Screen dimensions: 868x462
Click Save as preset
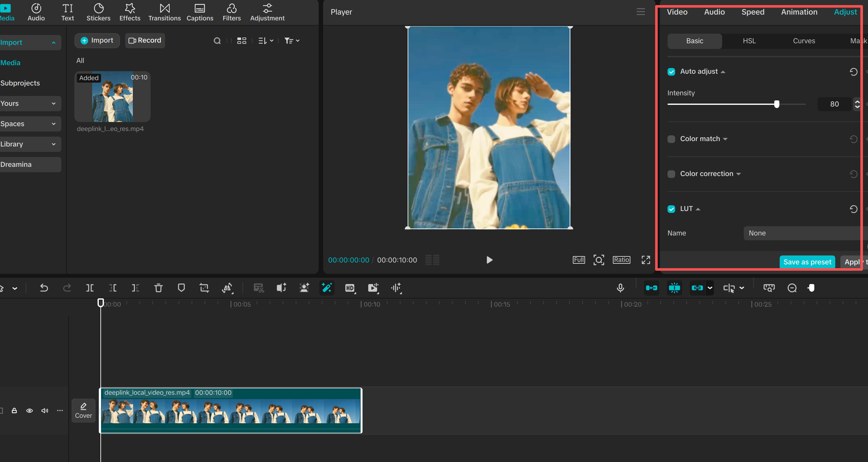(x=807, y=262)
